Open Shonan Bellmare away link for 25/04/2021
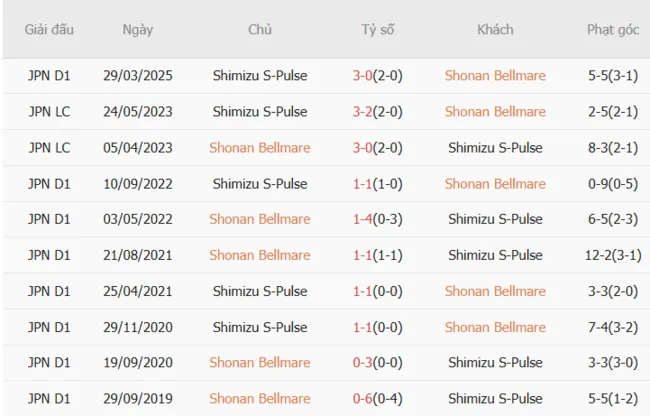 (495, 292)
